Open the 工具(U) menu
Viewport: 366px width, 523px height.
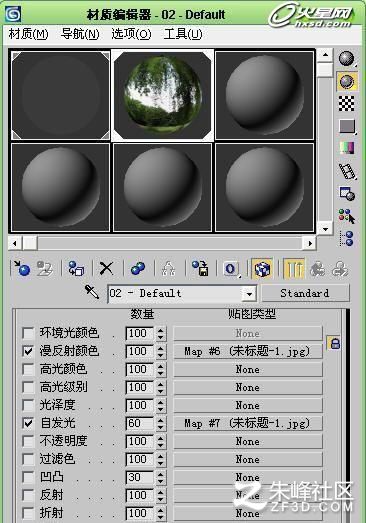click(183, 34)
